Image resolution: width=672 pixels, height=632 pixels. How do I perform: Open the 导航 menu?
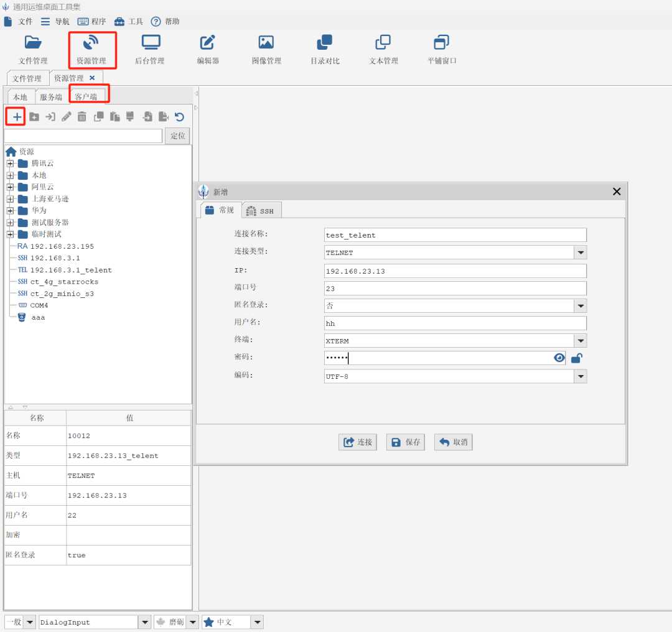tap(55, 21)
